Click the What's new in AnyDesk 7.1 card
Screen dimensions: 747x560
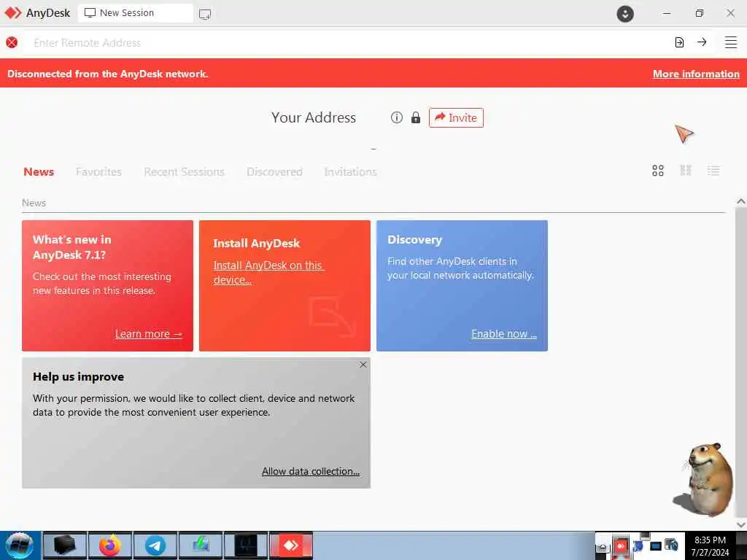click(107, 286)
